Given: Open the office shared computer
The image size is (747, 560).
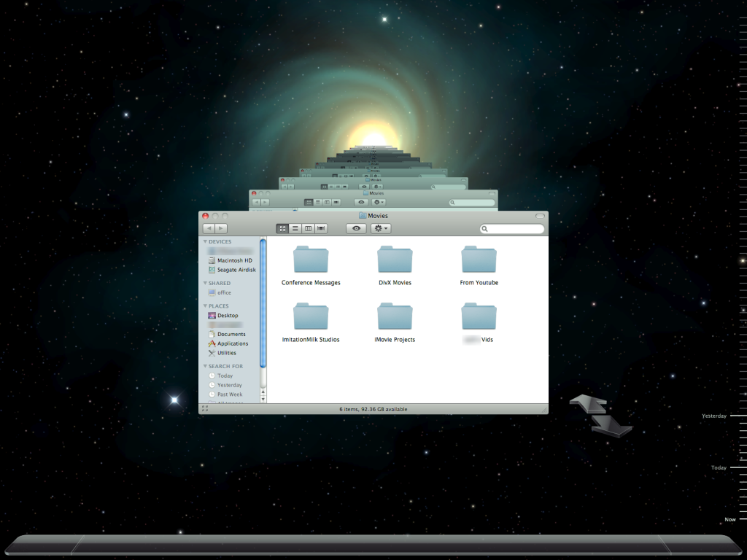Looking at the screenshot, I should coord(220,293).
